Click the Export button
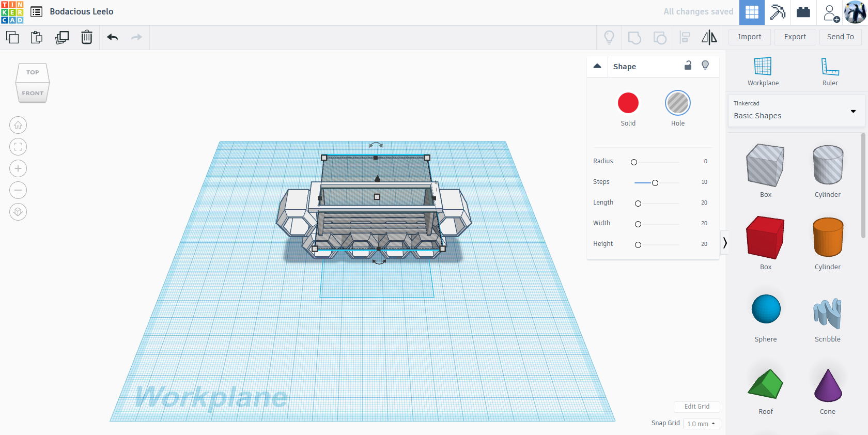 click(795, 37)
